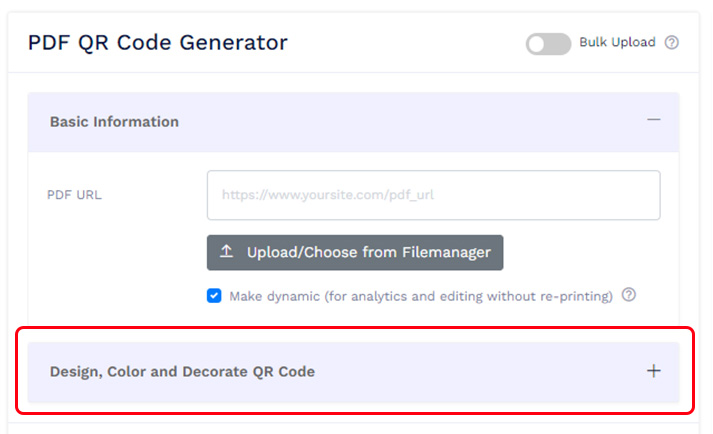Click the upload arrow icon on the button
713x434 pixels.
[226, 252]
